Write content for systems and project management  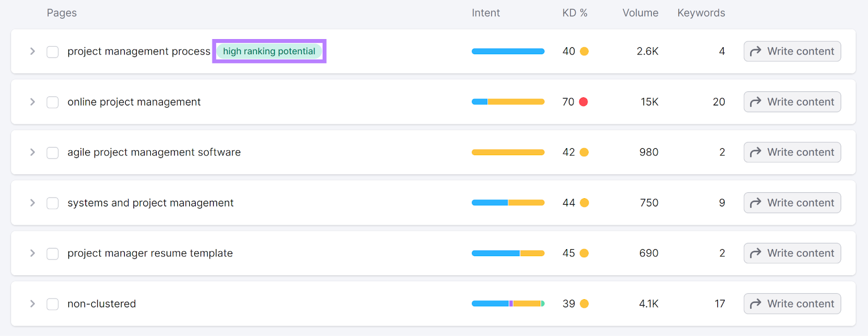792,203
